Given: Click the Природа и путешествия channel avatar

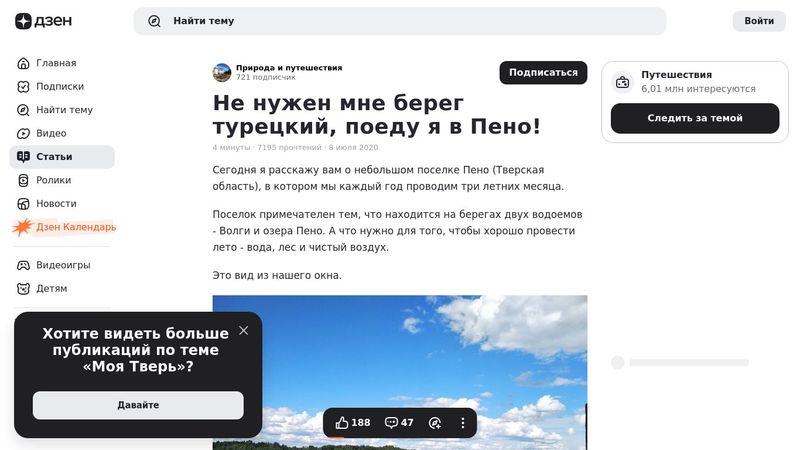Looking at the screenshot, I should 222,72.
